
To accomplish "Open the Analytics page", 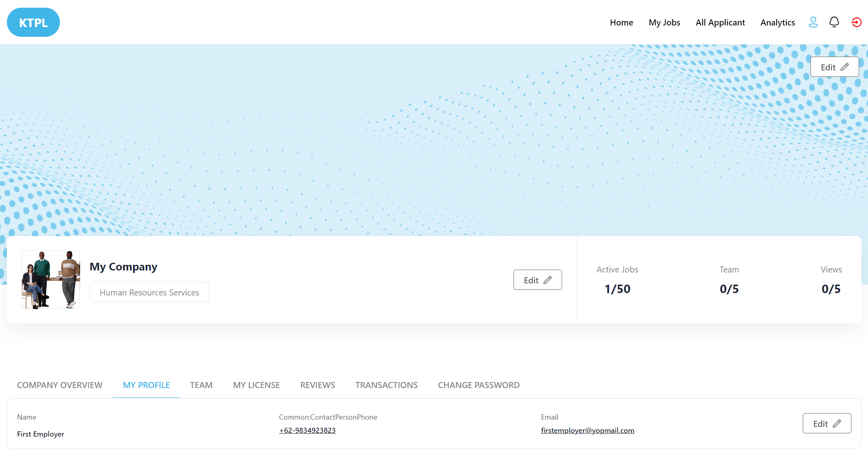I will (778, 23).
